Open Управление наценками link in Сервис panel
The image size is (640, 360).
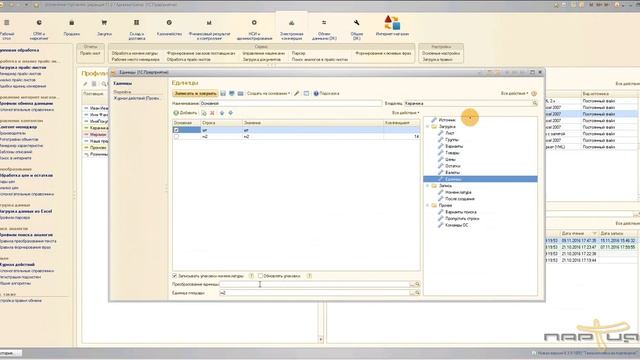(x=264, y=53)
